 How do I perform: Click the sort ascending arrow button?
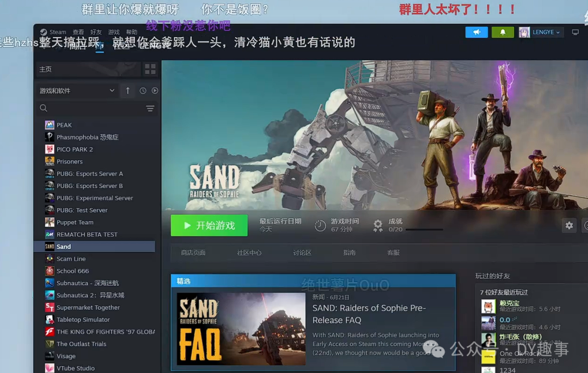[x=128, y=91]
